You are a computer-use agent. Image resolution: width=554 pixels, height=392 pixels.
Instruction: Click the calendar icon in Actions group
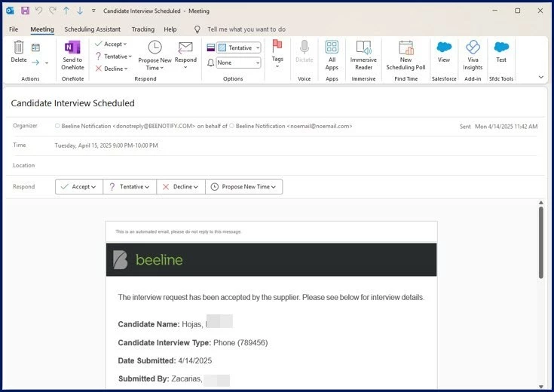(x=35, y=47)
